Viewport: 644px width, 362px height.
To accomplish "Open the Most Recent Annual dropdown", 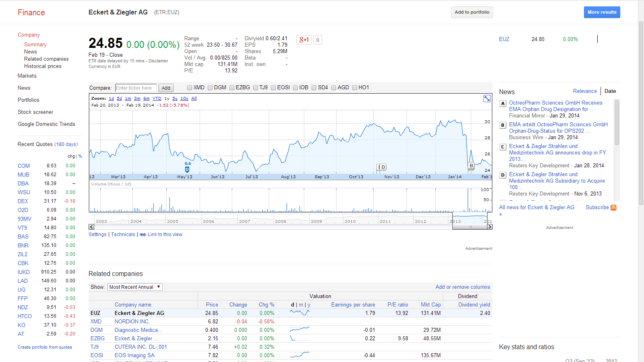I will click(x=135, y=287).
